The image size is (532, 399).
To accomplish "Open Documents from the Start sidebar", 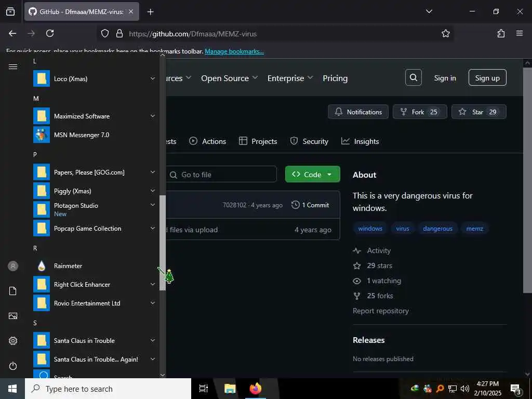I will click(13, 291).
